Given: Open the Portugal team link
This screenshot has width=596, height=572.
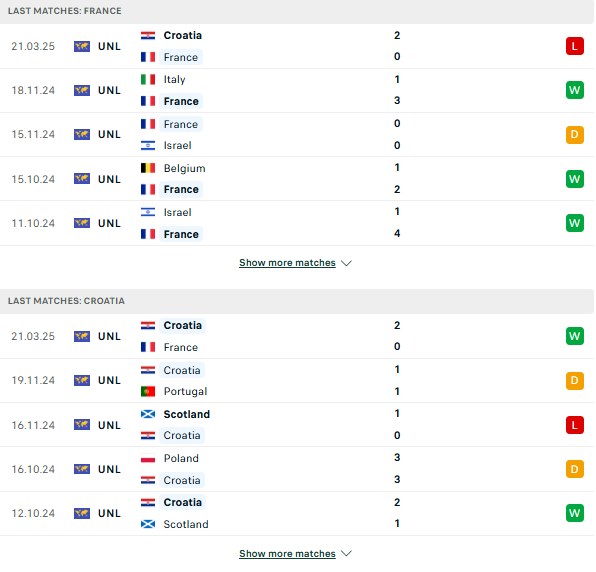Looking at the screenshot, I should 185,391.
